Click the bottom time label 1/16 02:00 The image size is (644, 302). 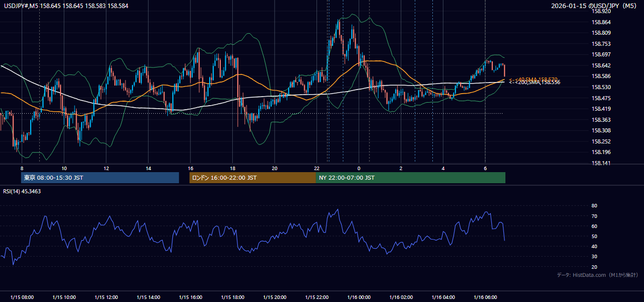tap(401, 297)
